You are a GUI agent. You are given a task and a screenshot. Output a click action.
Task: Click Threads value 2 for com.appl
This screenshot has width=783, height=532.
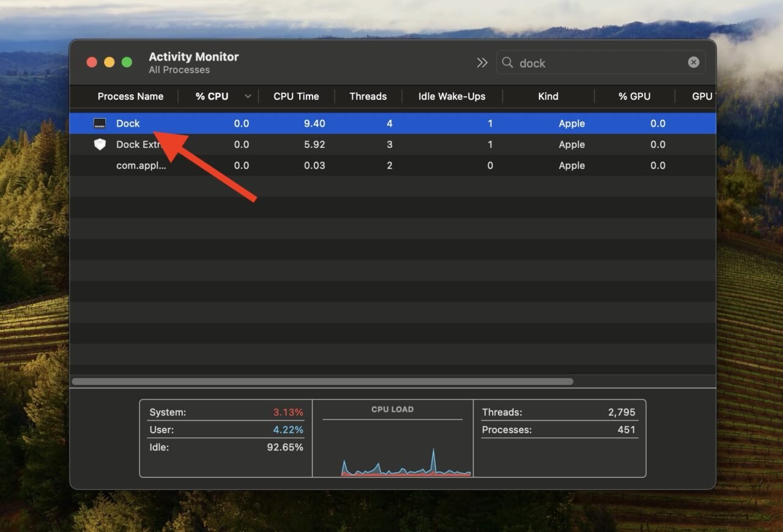tap(390, 166)
